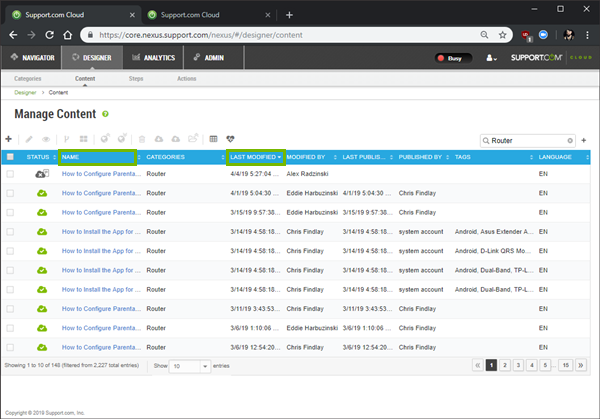Screen dimensions: 600x419
Task: Open the Show 10 entries dropdown
Action: 190,366
